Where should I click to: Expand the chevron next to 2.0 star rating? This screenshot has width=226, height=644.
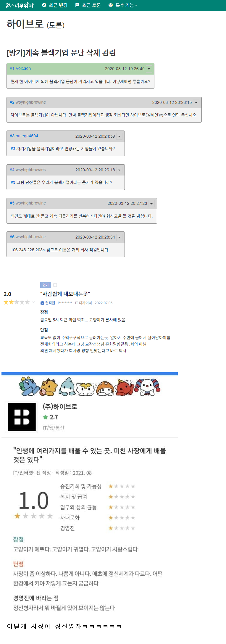[33, 302]
